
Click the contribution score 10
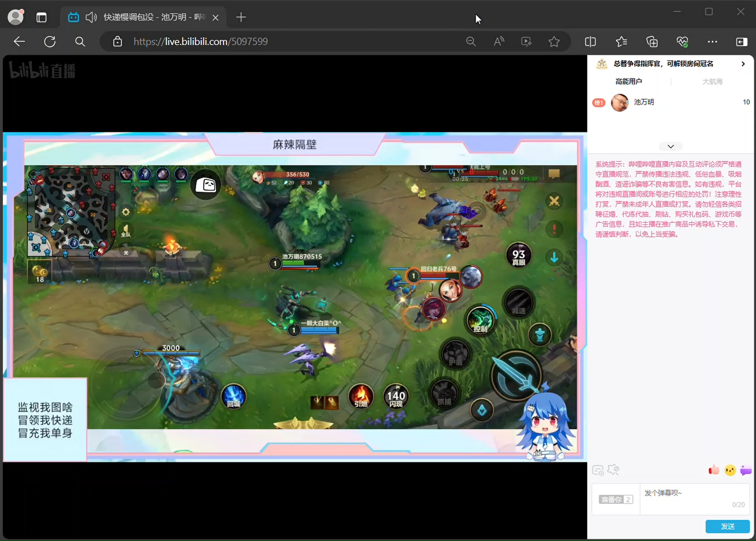coord(746,102)
